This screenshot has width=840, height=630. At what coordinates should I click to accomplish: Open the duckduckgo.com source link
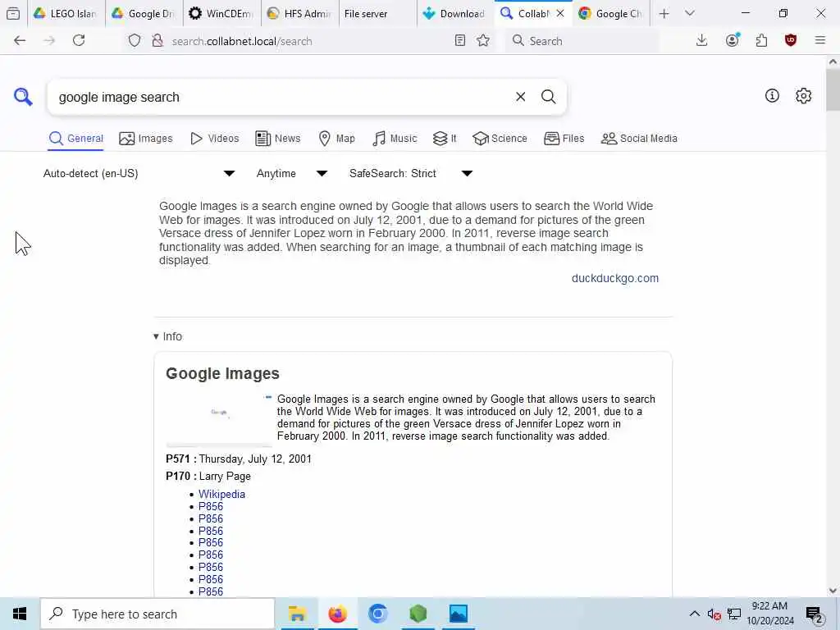click(615, 279)
